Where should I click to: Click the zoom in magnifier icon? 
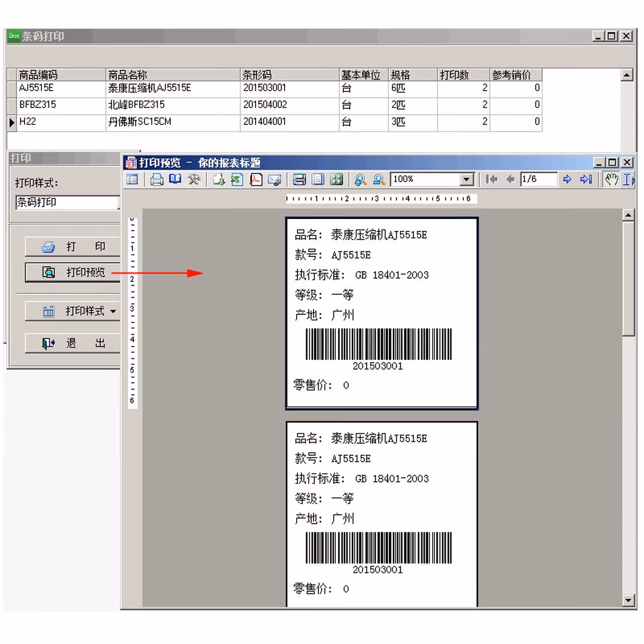coord(360,179)
